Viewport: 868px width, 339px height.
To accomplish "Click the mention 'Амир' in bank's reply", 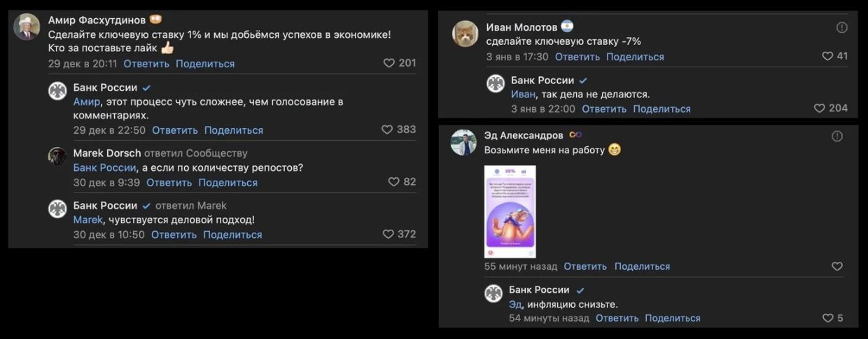I will (87, 102).
